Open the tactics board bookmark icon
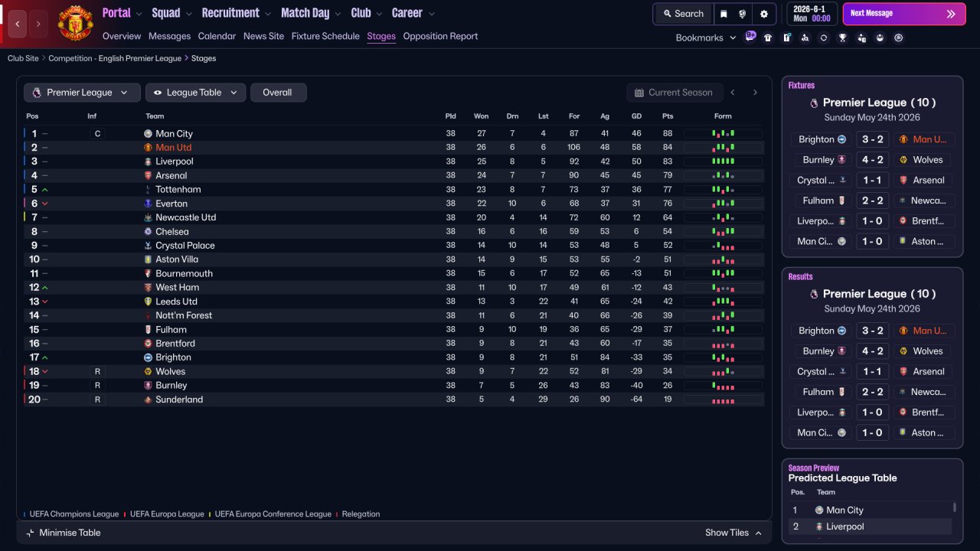The image size is (980, 551). coord(786,37)
